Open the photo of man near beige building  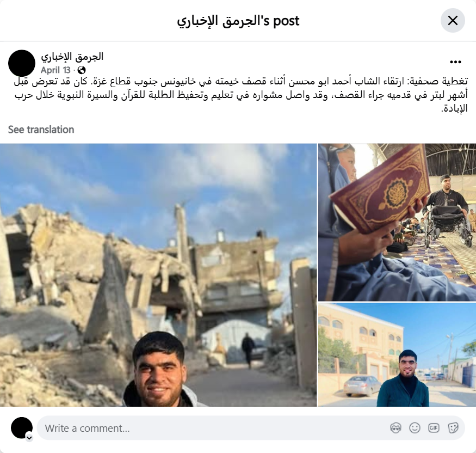(397, 355)
